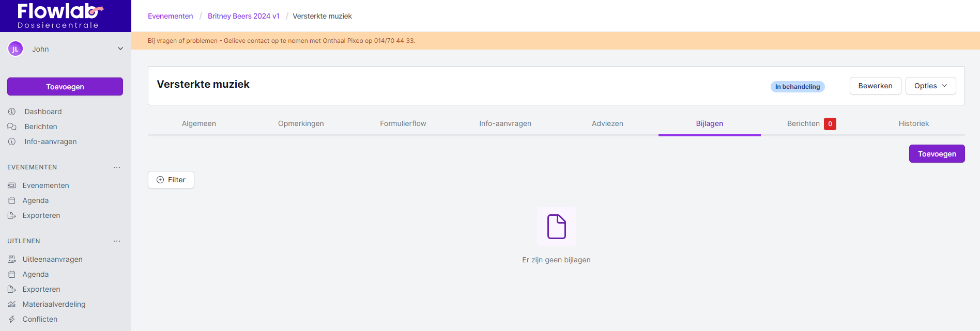Image resolution: width=980 pixels, height=331 pixels.
Task: Open the Evenementen section three-dot menu
Action: point(117,167)
